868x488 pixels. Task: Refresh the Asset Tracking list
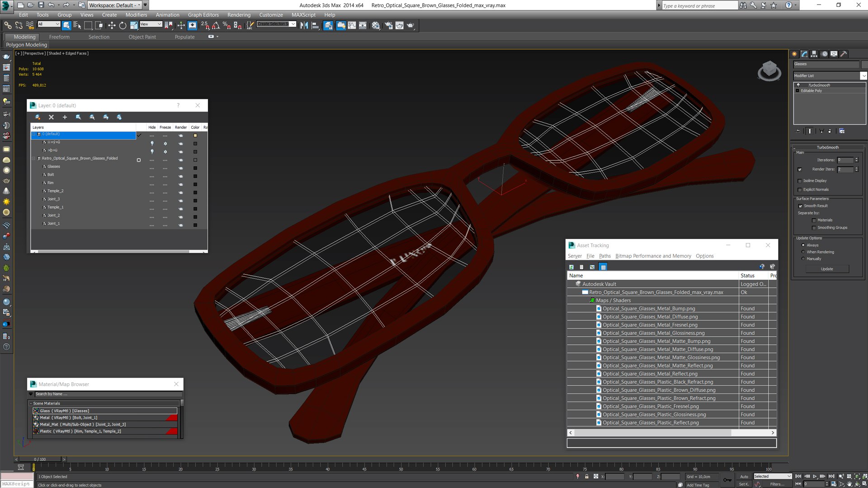571,267
